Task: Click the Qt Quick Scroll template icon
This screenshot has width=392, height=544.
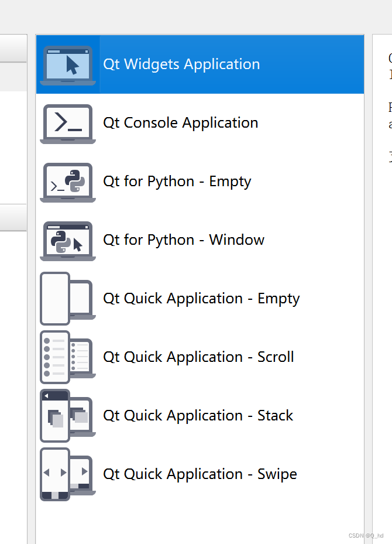Action: tap(68, 357)
